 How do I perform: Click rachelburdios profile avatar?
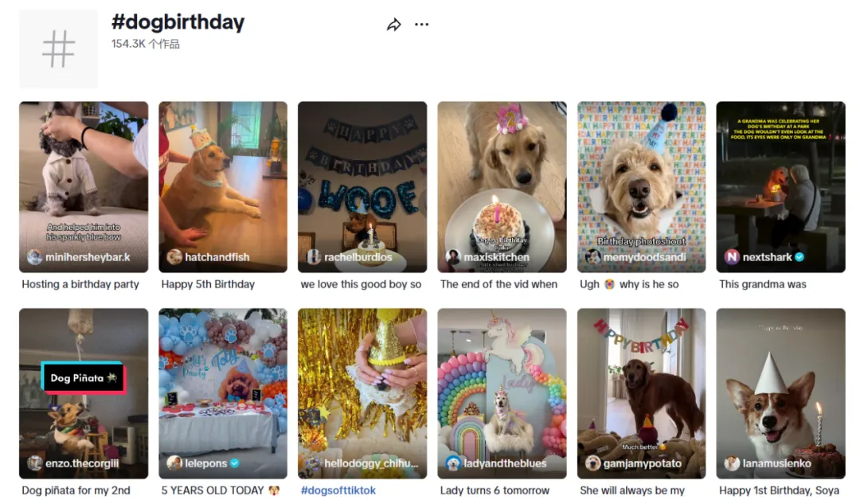click(313, 257)
